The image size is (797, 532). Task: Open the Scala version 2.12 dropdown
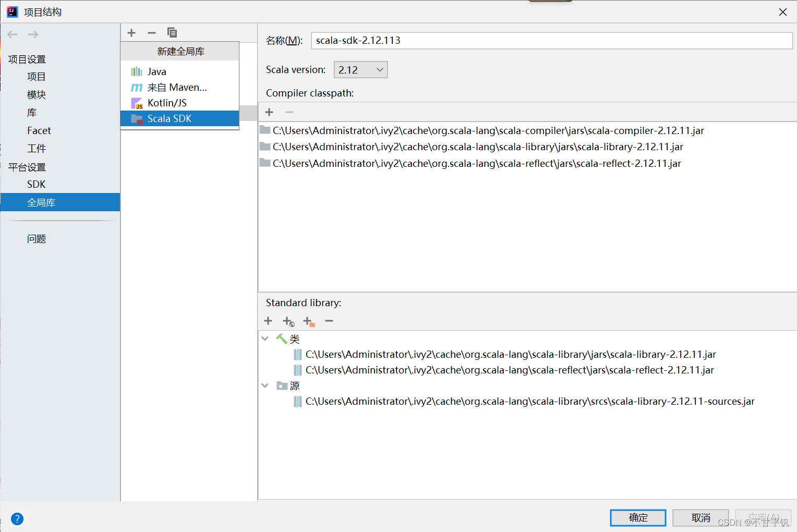click(360, 70)
